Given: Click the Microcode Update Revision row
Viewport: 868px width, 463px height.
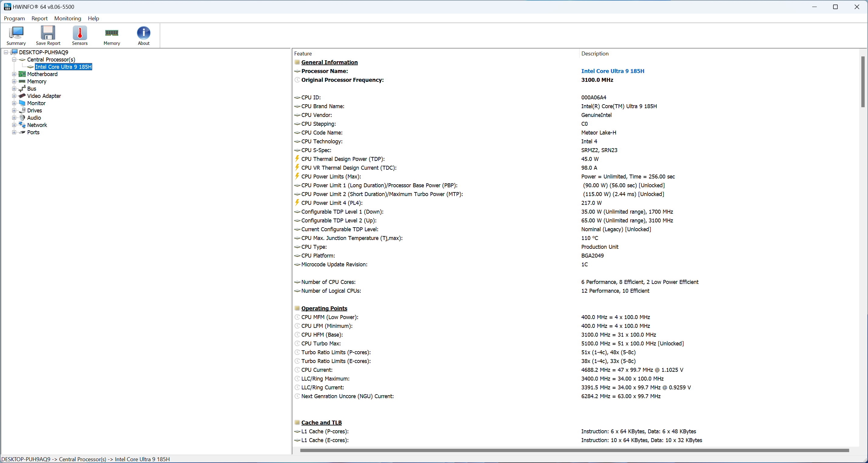Looking at the screenshot, I should tap(576, 265).
